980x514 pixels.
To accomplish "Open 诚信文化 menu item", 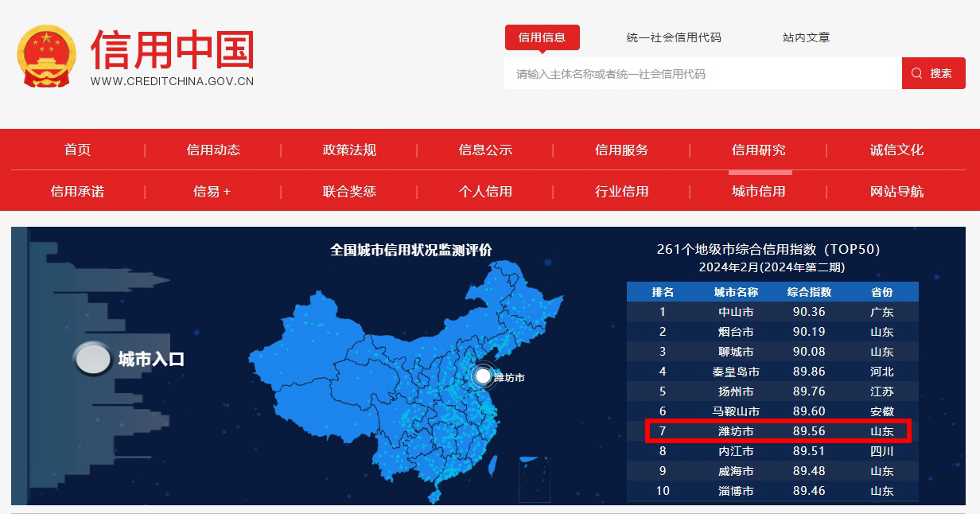I will pos(896,150).
